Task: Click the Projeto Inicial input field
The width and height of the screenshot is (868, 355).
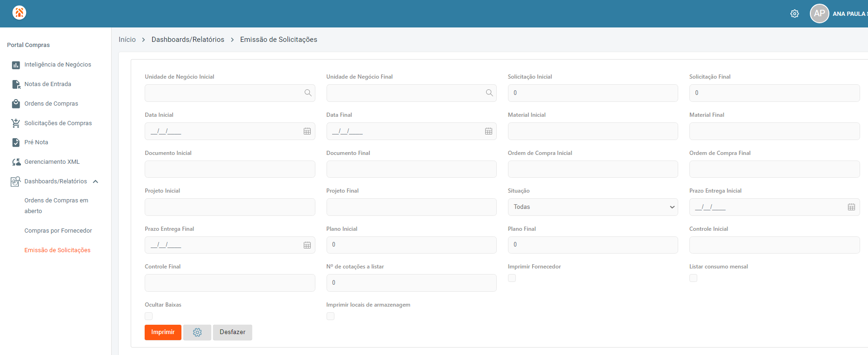Action: [x=230, y=207]
